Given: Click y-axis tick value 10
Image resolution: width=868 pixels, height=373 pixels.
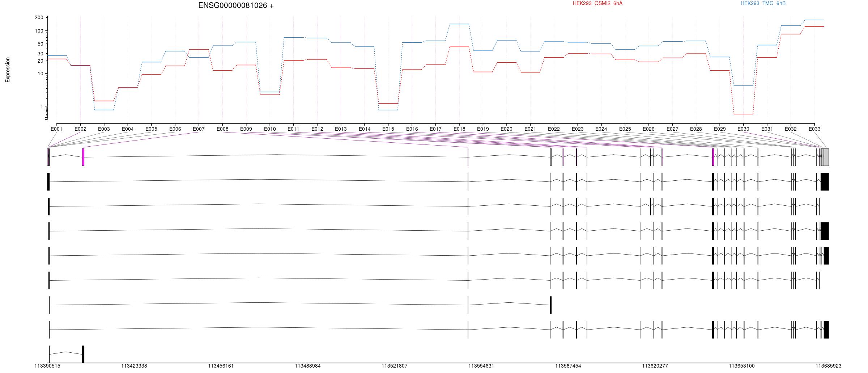Looking at the screenshot, I should [41, 74].
